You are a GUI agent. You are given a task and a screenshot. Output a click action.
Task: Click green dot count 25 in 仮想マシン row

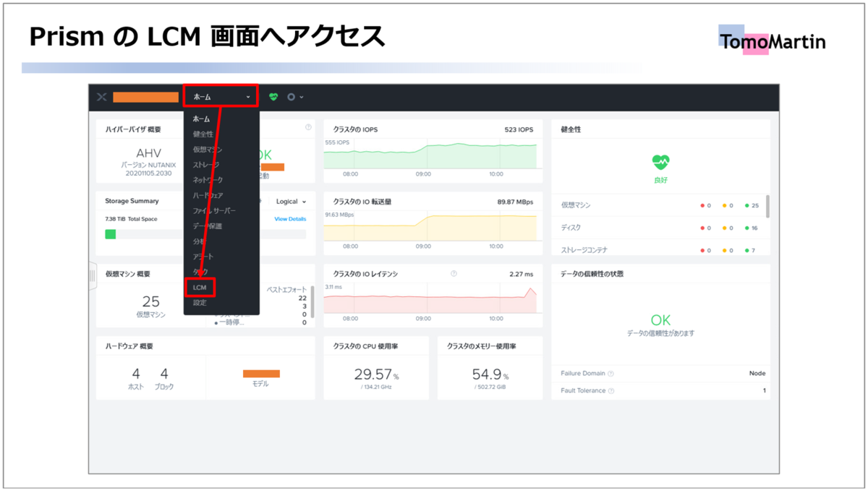752,205
